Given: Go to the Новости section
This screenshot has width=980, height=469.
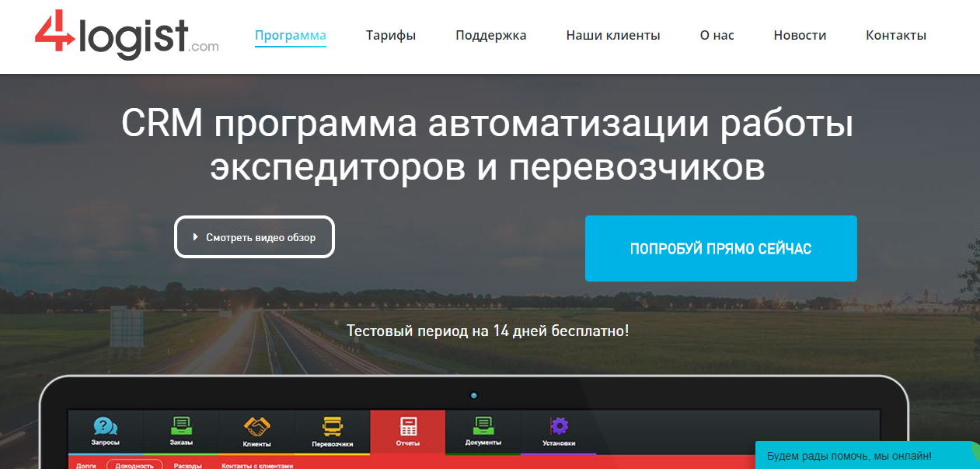Looking at the screenshot, I should tap(800, 35).
